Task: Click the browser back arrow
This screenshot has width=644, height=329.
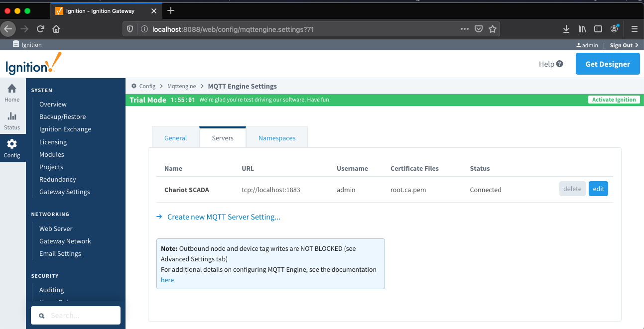Action: [x=8, y=29]
